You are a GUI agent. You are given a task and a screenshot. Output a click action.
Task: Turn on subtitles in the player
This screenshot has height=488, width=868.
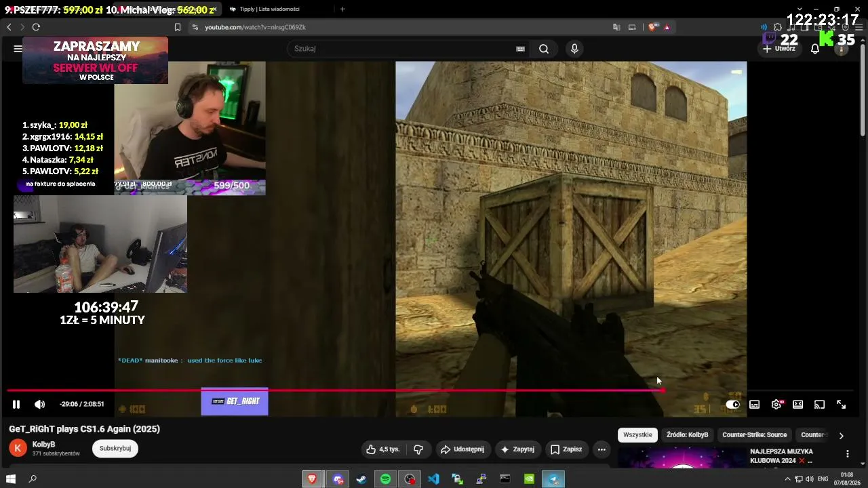pos(755,405)
